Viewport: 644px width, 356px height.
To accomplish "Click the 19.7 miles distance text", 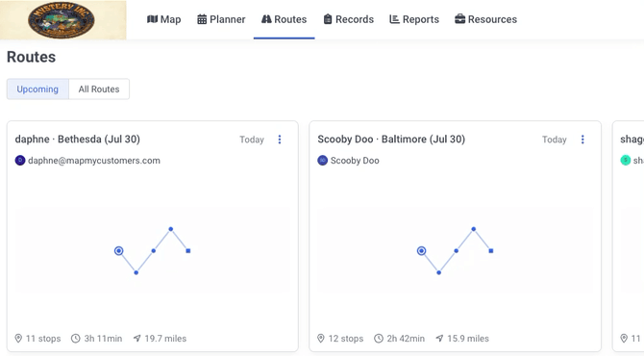I will tap(165, 339).
